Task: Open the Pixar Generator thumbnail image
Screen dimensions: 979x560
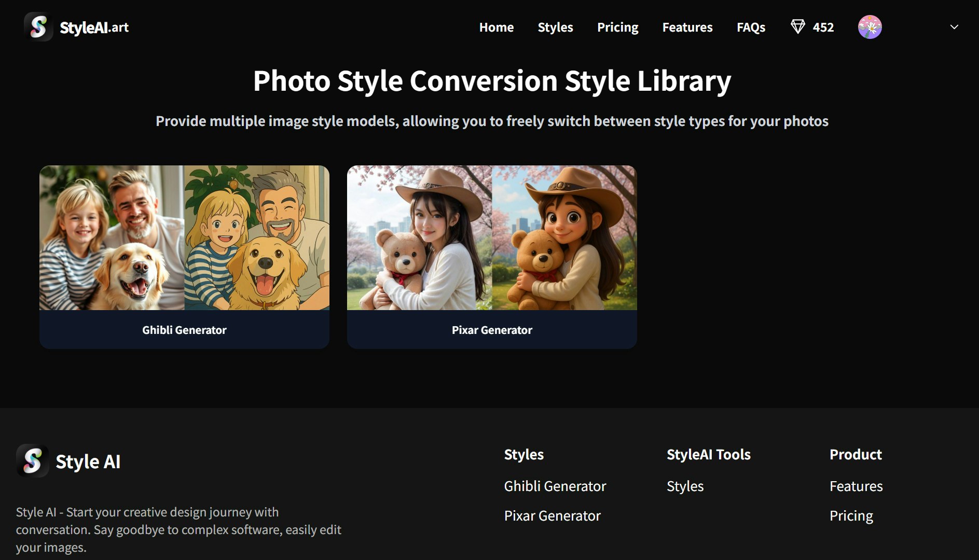Action: click(492, 237)
